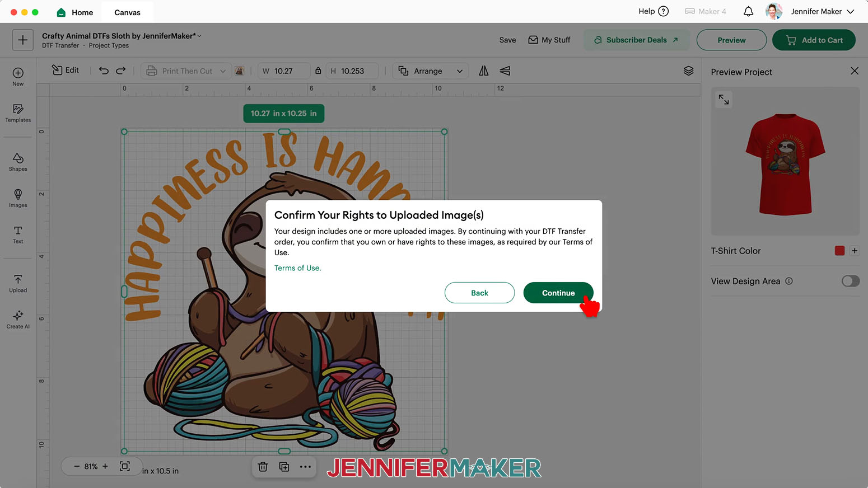Click Back in the rights dialog
This screenshot has height=488, width=868.
(479, 293)
